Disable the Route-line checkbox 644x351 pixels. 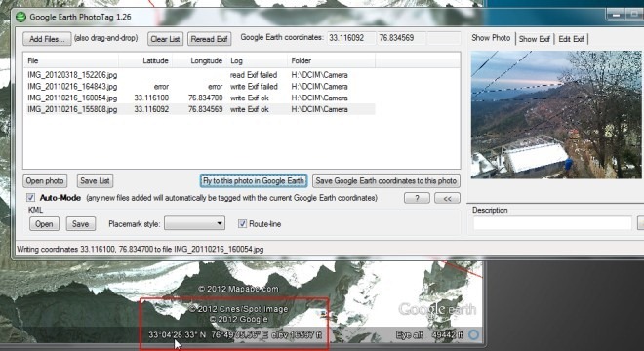tap(242, 223)
